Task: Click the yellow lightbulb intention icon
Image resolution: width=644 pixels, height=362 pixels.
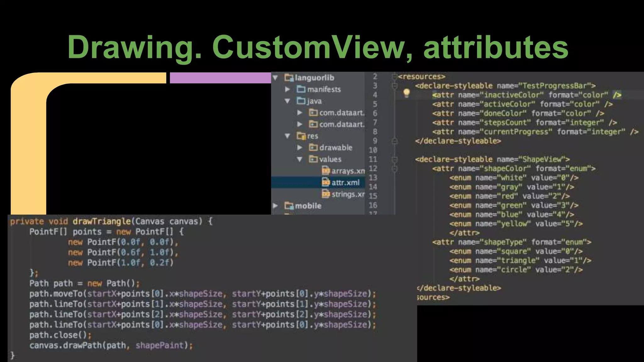Action: click(x=406, y=93)
